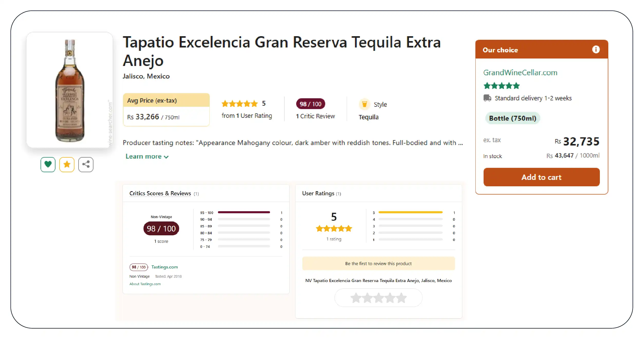Click the tequila style glass icon
Image resolution: width=644 pixels, height=339 pixels.
click(364, 104)
